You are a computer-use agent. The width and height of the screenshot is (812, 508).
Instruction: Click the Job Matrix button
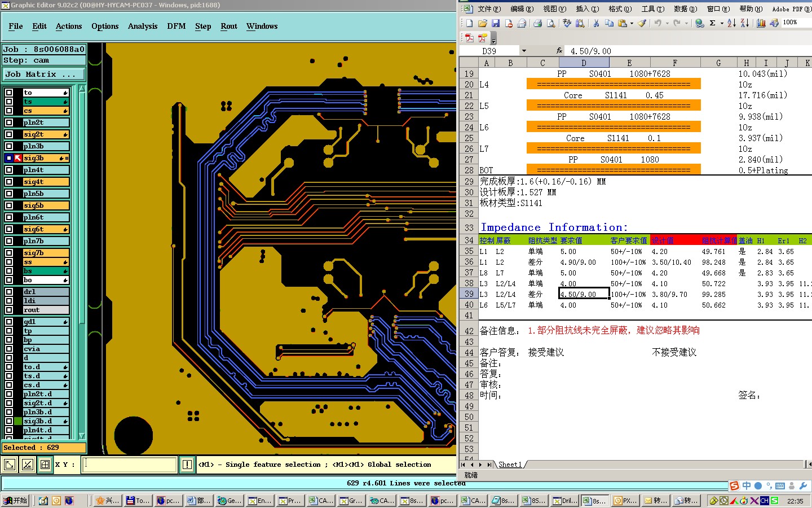coord(43,75)
